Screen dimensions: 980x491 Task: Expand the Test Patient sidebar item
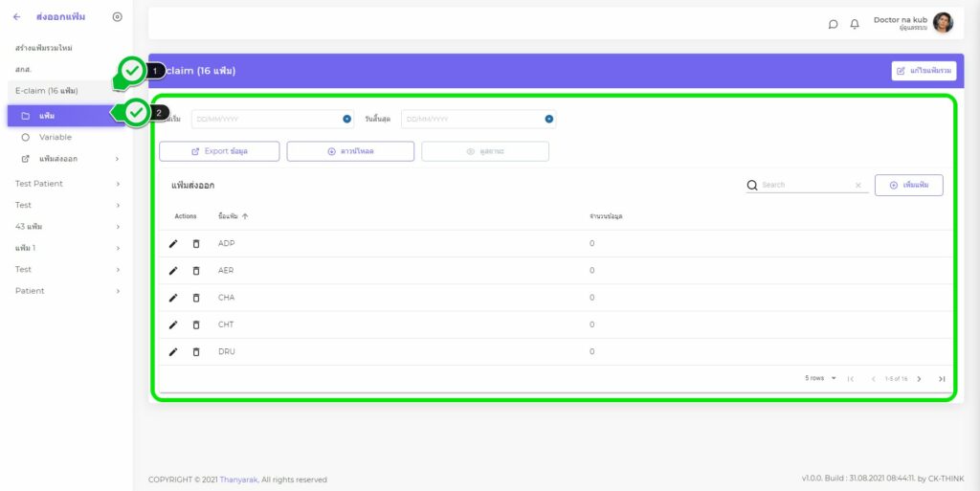[67, 183]
